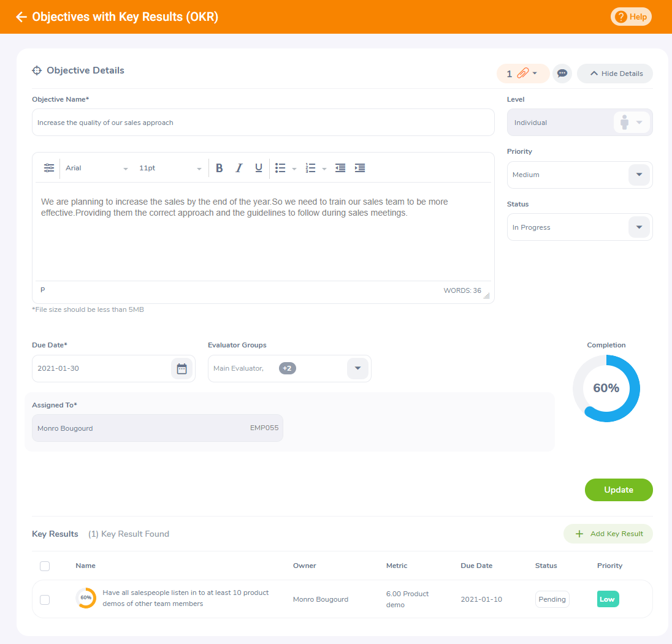Click the 60% completion progress circle
Screen dimensions: 672x644
coord(606,388)
